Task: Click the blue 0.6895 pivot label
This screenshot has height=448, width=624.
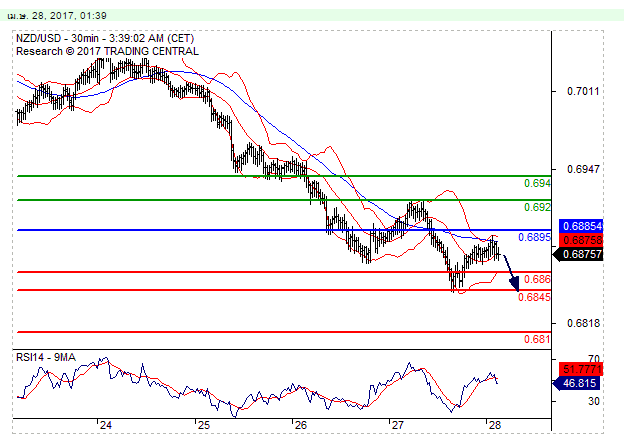Action: 534,238
